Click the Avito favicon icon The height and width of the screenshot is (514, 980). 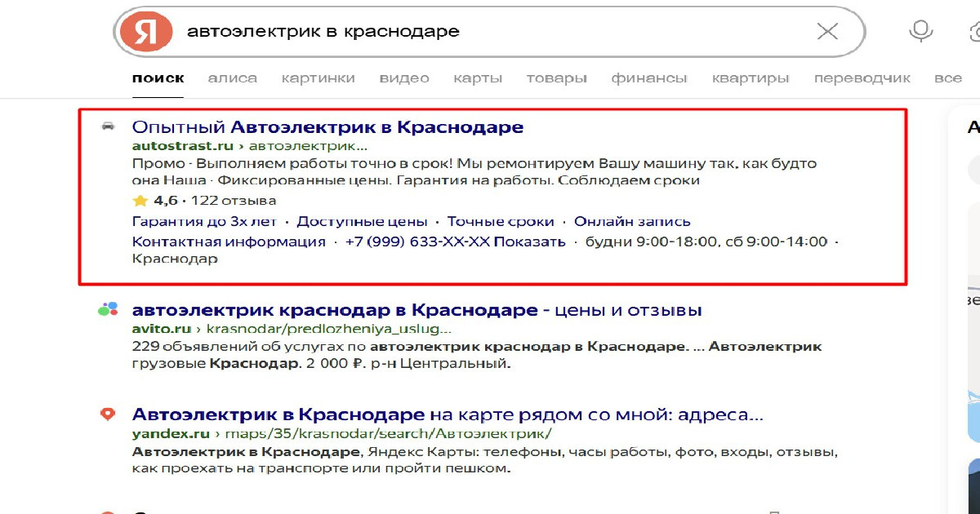coord(108,310)
